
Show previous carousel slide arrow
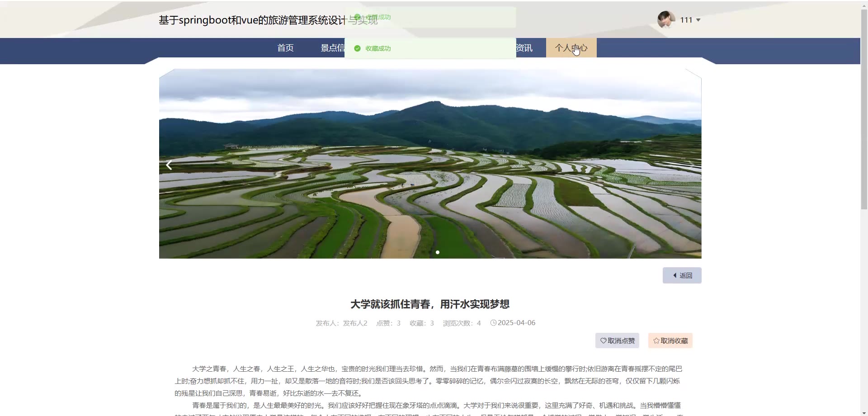tap(169, 165)
